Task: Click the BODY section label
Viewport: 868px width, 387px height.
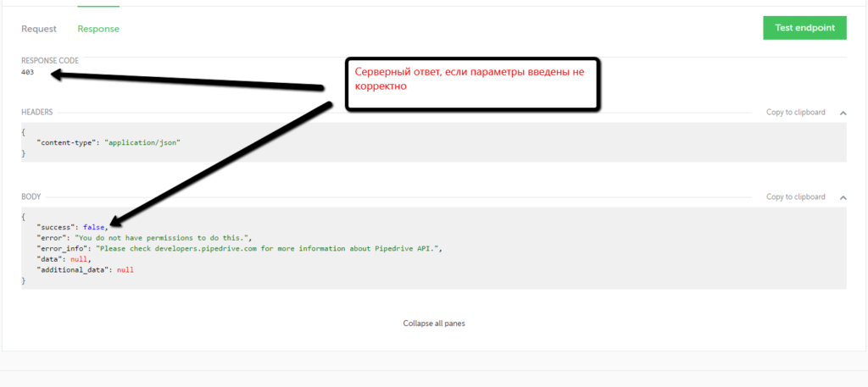Action: [31, 196]
